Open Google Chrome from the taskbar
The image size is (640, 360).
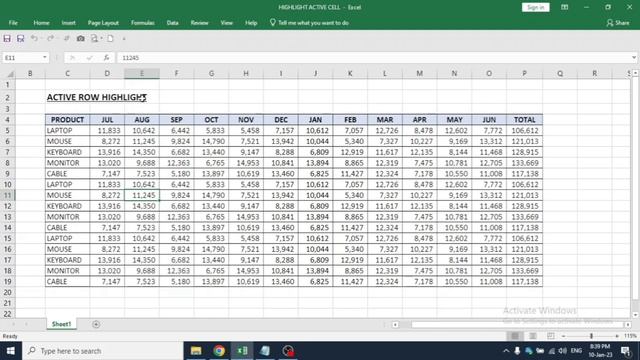pyautogui.click(x=219, y=351)
